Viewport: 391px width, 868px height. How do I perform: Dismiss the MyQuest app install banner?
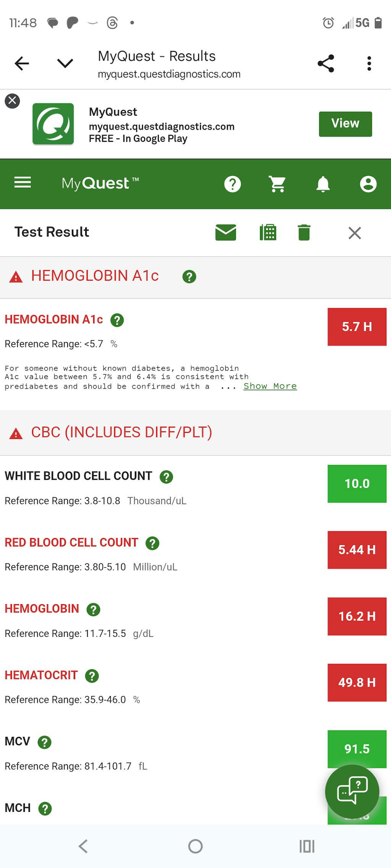click(12, 101)
